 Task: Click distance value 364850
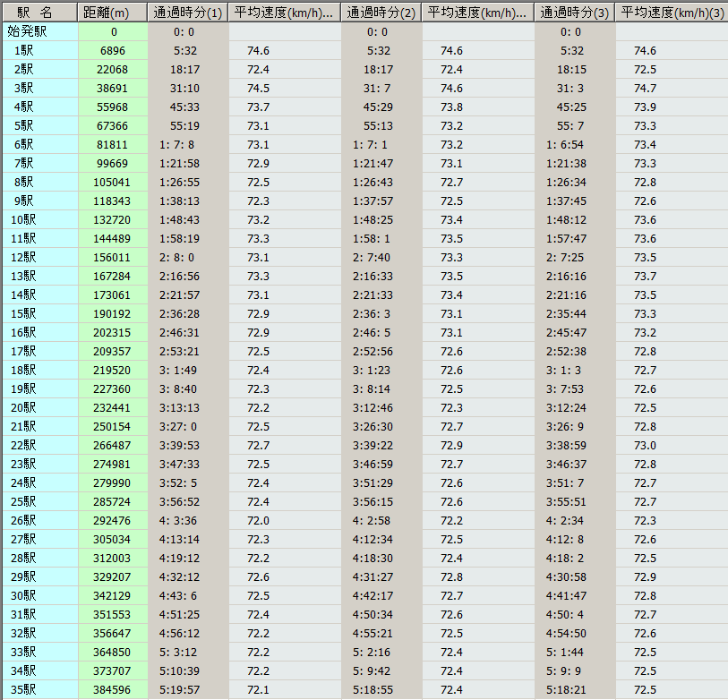pyautogui.click(x=112, y=653)
